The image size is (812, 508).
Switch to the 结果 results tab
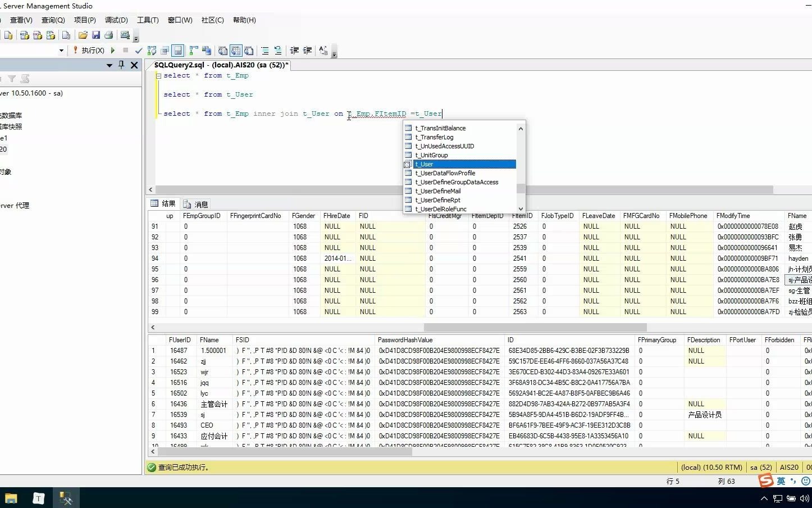tap(163, 203)
